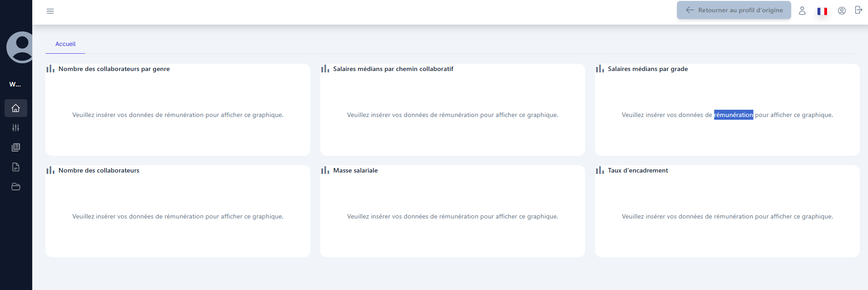Select the Accueil tab

(66, 44)
